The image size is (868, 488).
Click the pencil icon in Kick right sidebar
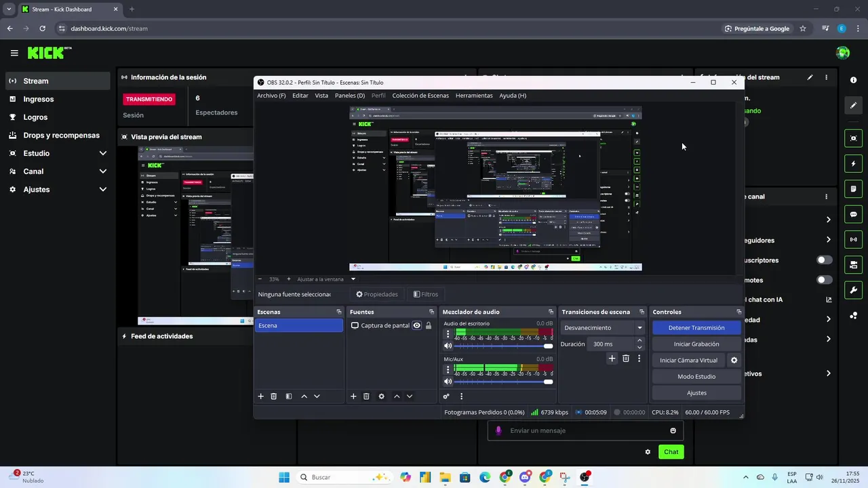[x=853, y=106]
